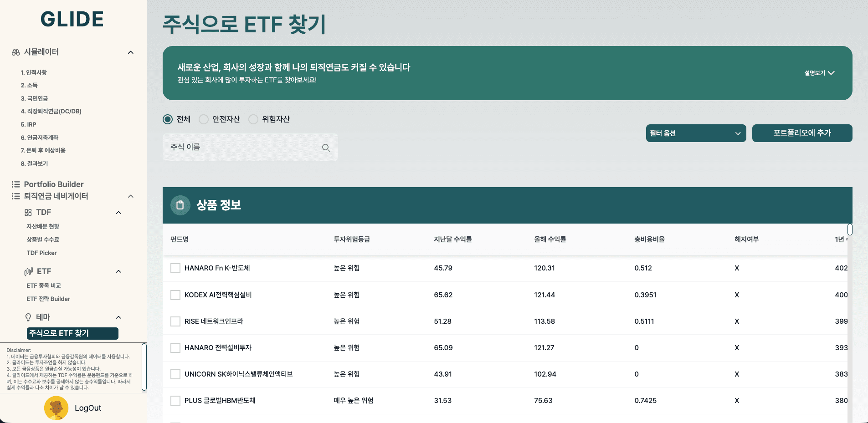Click the user avatar picture
This screenshot has width=868, height=423.
(x=56, y=408)
